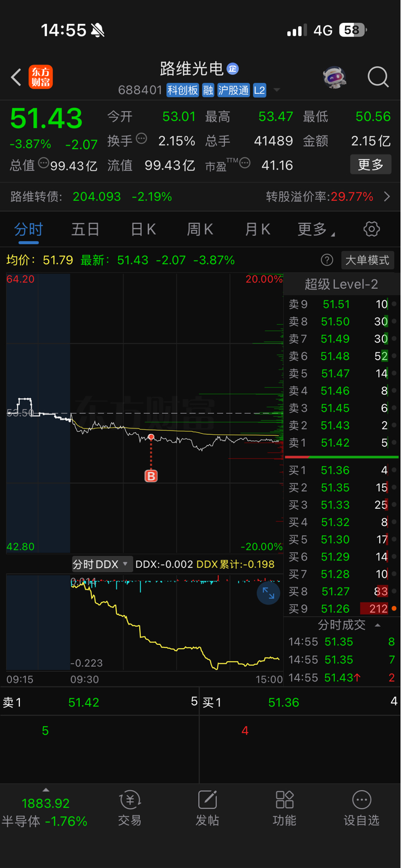Collapse 分时成交 section arrow

click(x=378, y=625)
